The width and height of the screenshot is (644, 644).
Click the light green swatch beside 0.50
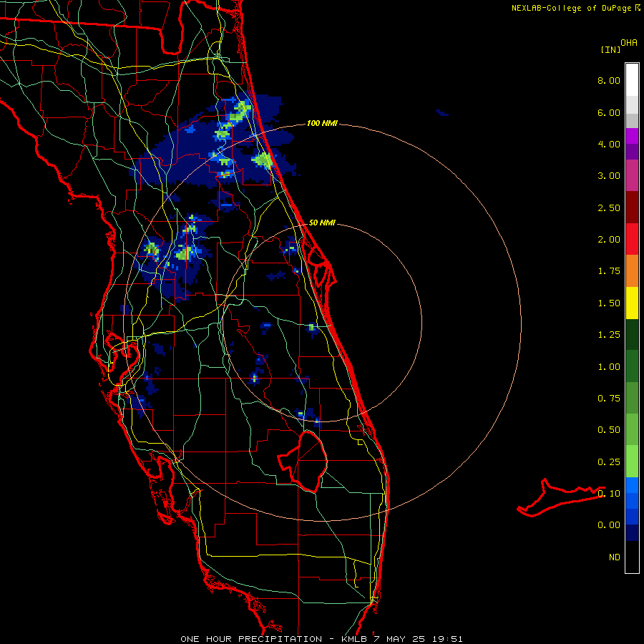(x=632, y=429)
